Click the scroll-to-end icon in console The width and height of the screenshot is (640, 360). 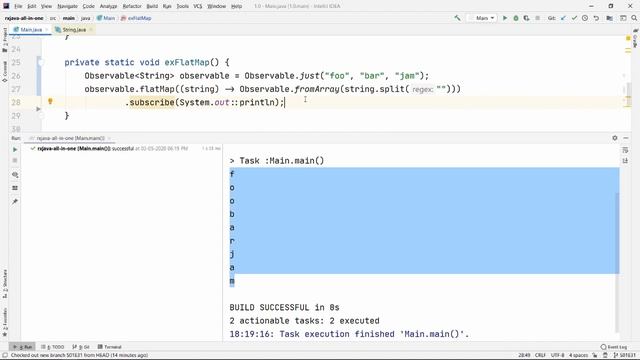point(625,161)
